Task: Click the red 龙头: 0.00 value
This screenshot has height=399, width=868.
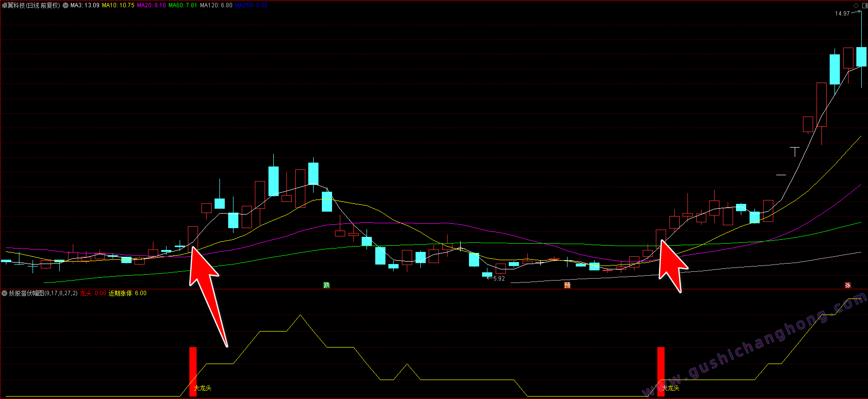Action: pyautogui.click(x=93, y=293)
